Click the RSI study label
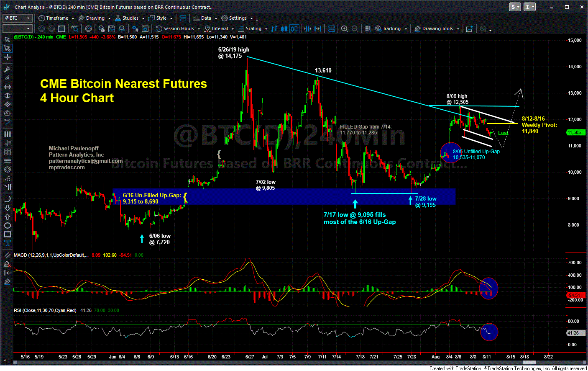The width and height of the screenshot is (588, 371). point(45,310)
